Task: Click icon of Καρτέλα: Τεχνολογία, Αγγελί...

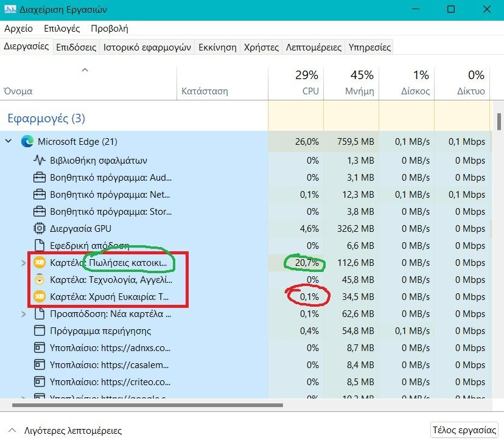Action: (39, 279)
